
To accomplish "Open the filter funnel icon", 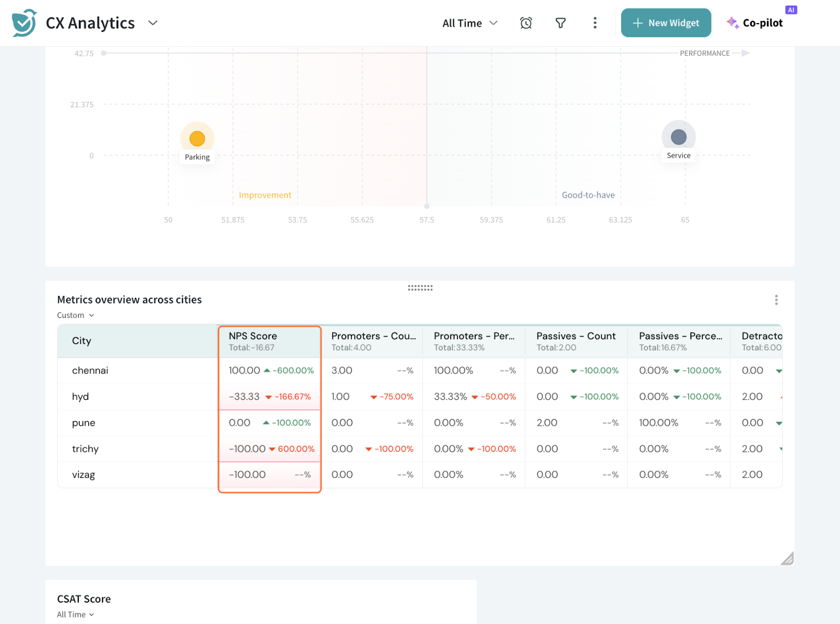I will (560, 23).
